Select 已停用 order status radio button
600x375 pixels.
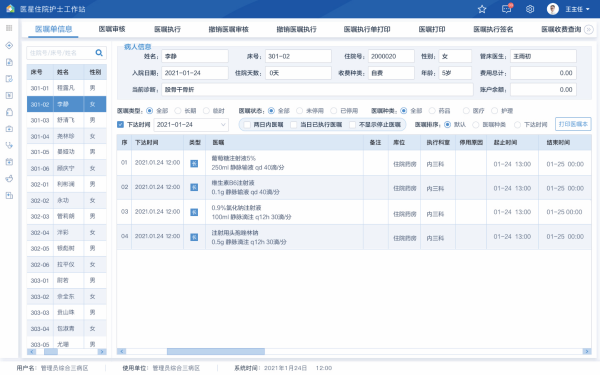pyautogui.click(x=334, y=111)
